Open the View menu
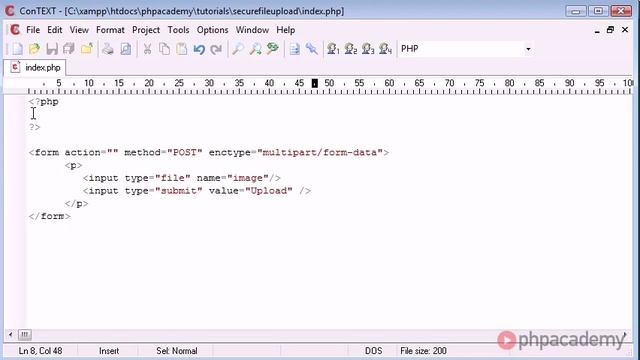The height and width of the screenshot is (360, 640). click(x=79, y=30)
